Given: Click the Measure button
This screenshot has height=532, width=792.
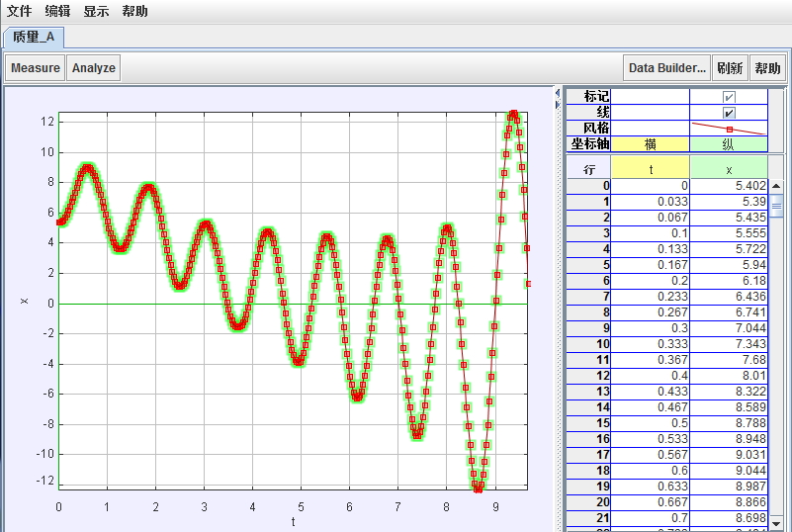Looking at the screenshot, I should (36, 67).
